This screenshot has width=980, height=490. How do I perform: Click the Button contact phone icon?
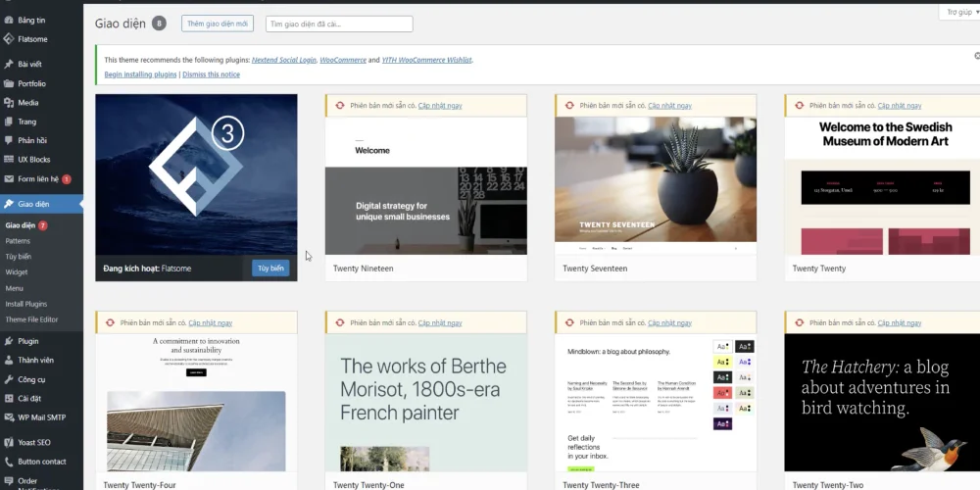8,462
